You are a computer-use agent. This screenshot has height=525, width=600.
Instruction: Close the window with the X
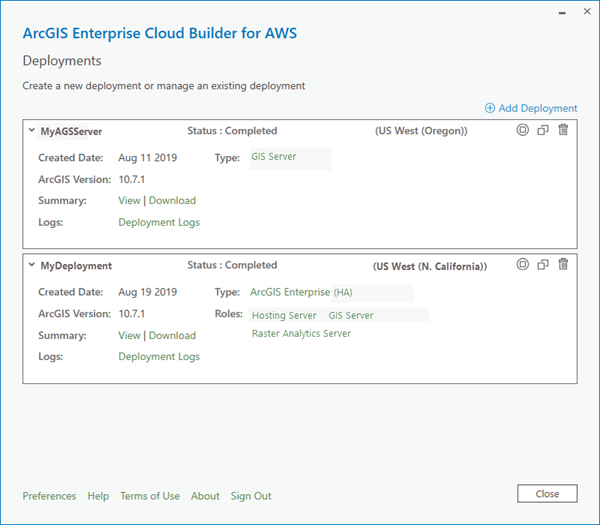[587, 11]
